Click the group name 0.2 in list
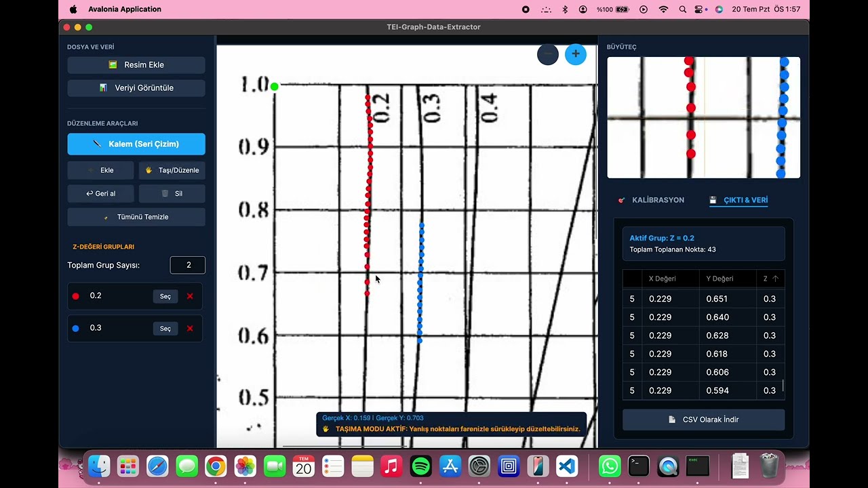The height and width of the screenshot is (488, 868). point(96,296)
